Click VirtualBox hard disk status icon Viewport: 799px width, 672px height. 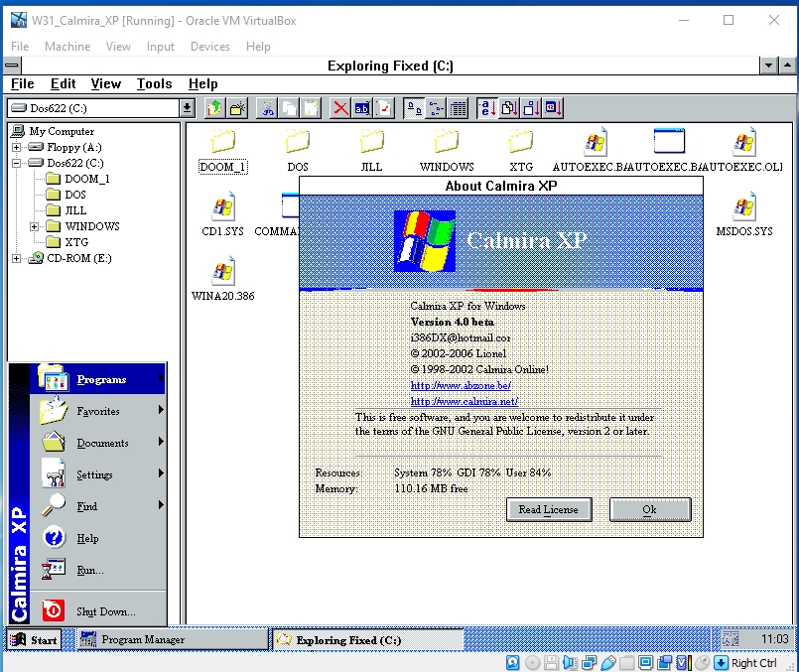click(512, 663)
